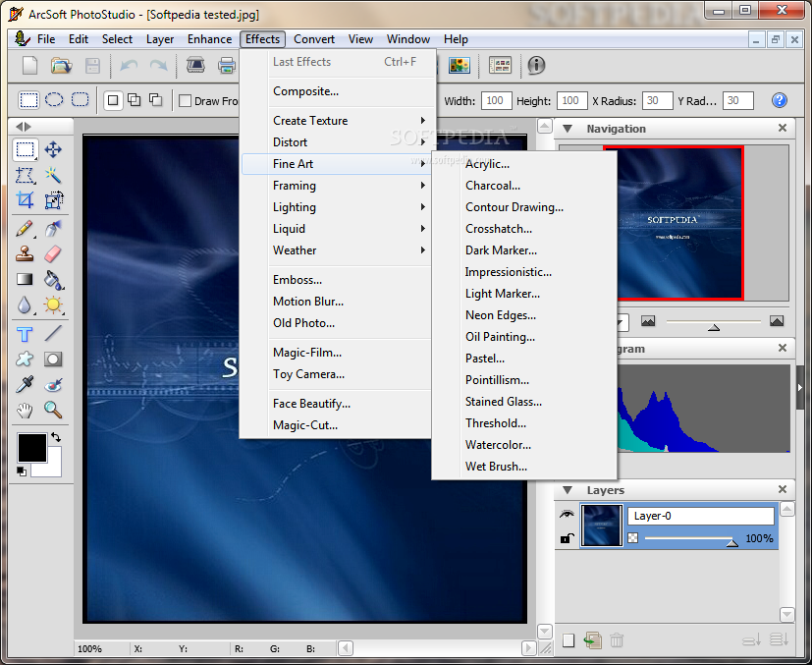Select the Zoom magnifier tool
This screenshot has height=665, width=812.
pyautogui.click(x=53, y=411)
